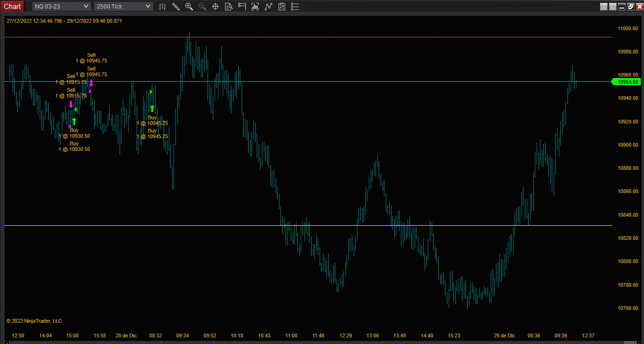Image resolution: width=644 pixels, height=344 pixels.
Task: Click the zoom out magnifier icon
Action: click(x=202, y=7)
